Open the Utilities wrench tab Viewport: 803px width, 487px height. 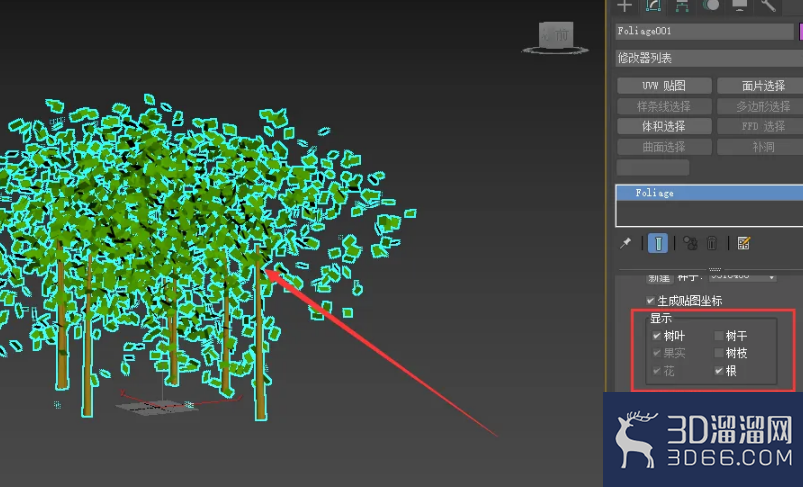pos(768,6)
